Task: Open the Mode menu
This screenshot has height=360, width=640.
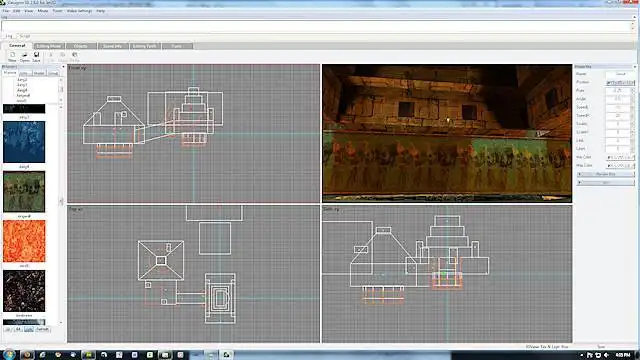Action: click(x=42, y=11)
